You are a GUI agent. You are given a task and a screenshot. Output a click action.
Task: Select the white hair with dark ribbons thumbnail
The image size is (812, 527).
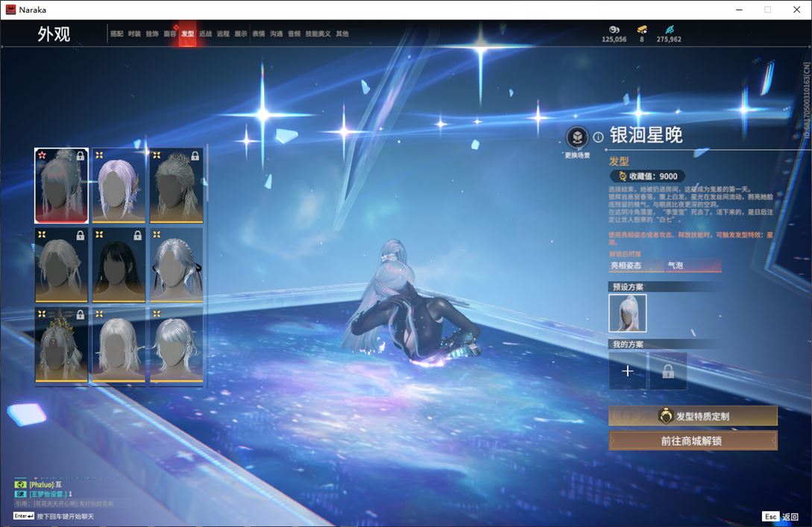pyautogui.click(x=176, y=265)
